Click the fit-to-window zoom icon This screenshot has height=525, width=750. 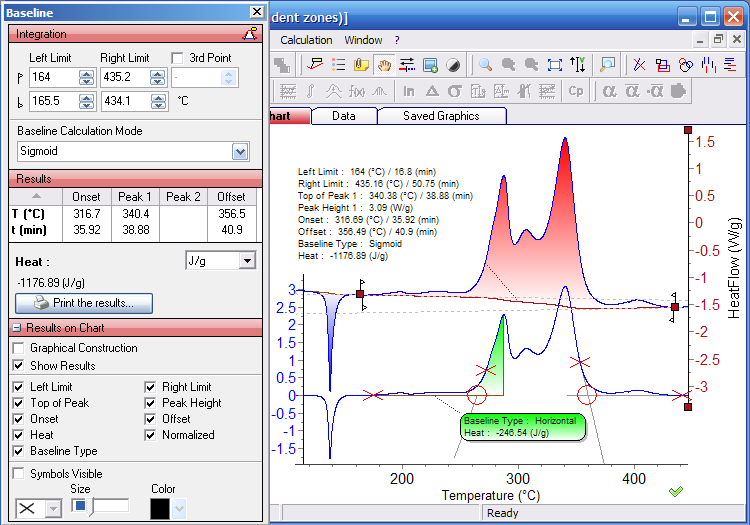pyautogui.click(x=554, y=65)
